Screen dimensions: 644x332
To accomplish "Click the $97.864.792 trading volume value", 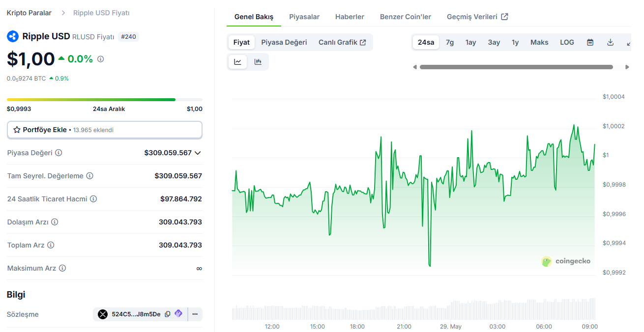I will coord(181,199).
